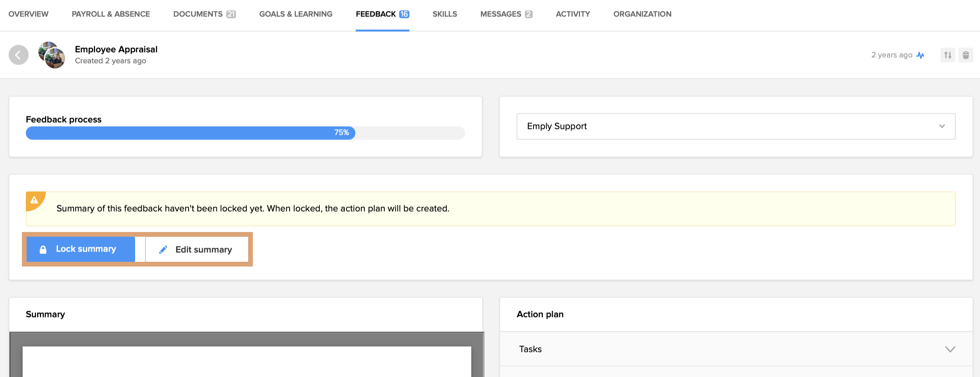Click the lock icon on Lock summary
Image resolution: width=980 pixels, height=377 pixels.
point(43,248)
